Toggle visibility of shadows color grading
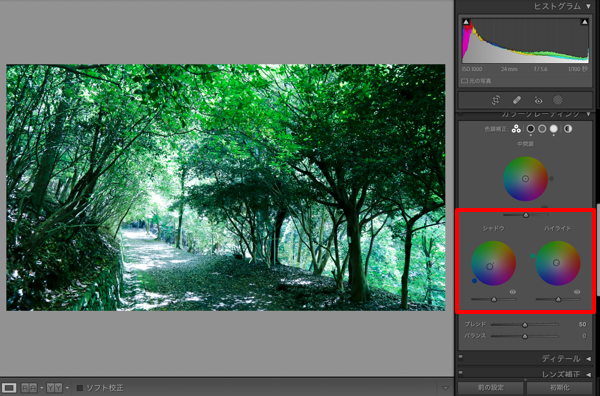 512,292
